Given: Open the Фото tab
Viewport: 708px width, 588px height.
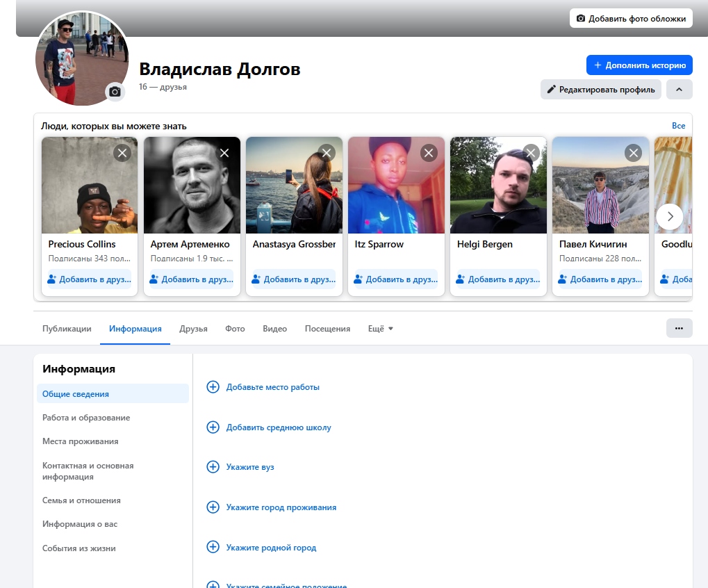Looking at the screenshot, I should coord(235,329).
